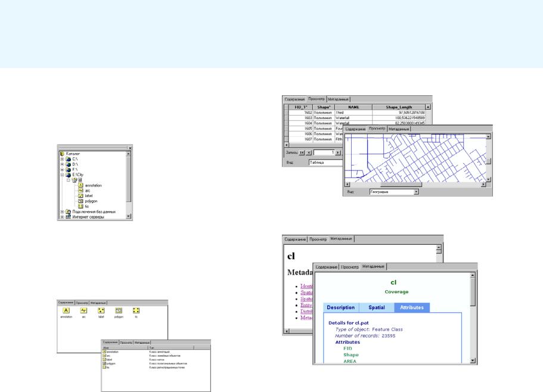Click the FID_1 column header in table
This screenshot has width=543, height=392.
[x=300, y=107]
